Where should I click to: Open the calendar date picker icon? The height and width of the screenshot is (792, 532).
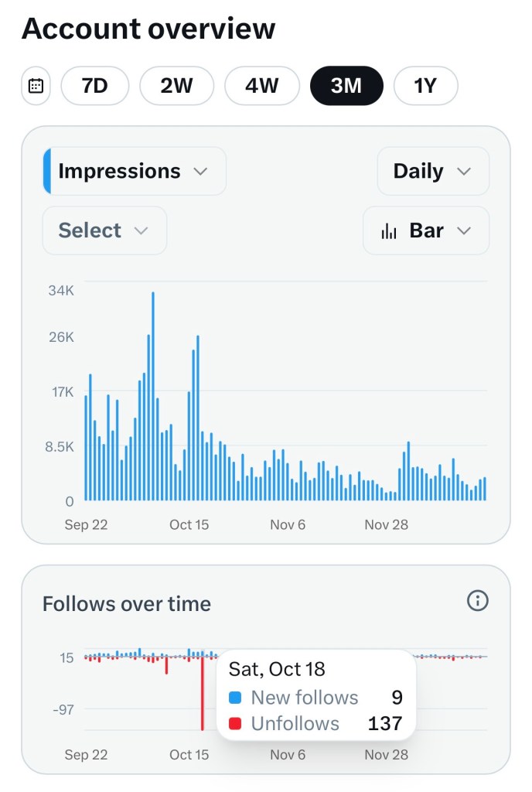(36, 86)
